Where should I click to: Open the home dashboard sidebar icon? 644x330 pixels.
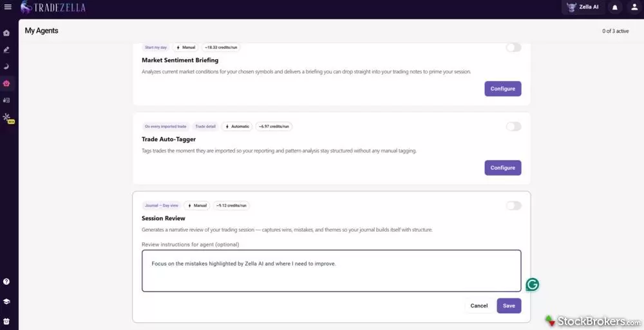[6, 33]
